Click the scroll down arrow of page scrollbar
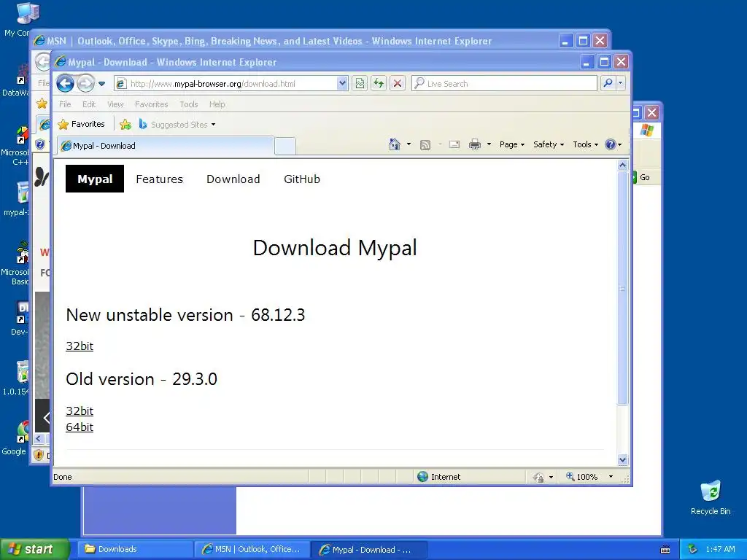The height and width of the screenshot is (560, 747). click(x=622, y=459)
